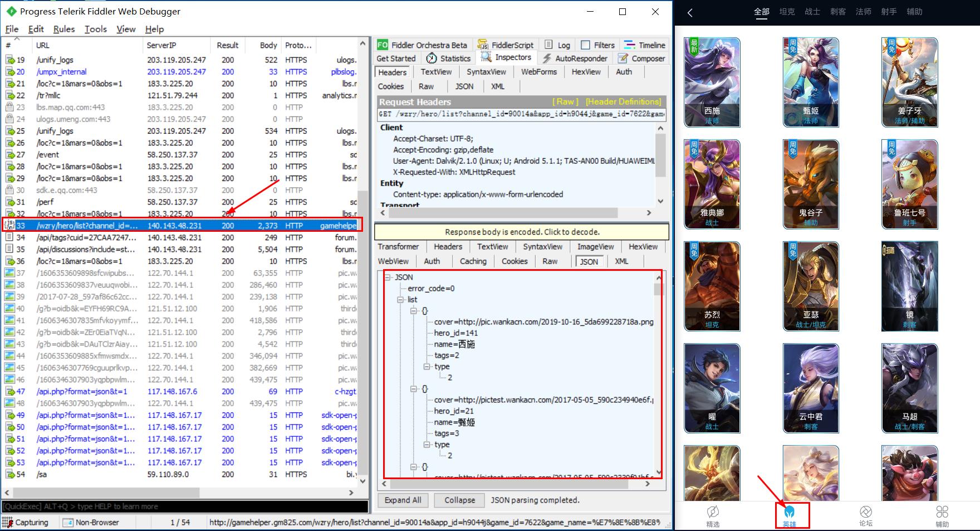The height and width of the screenshot is (531, 980).
Task: Click the Raw link in Request Headers
Action: [x=565, y=101]
